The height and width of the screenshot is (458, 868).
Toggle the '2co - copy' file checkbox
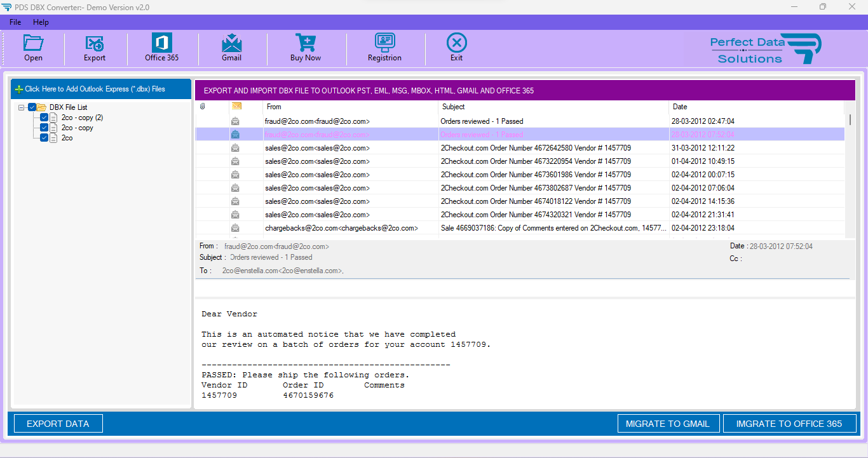tap(44, 128)
